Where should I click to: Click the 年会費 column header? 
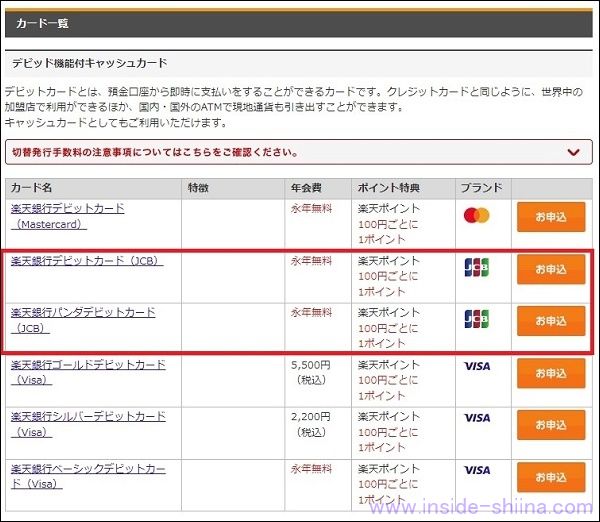tap(318, 188)
